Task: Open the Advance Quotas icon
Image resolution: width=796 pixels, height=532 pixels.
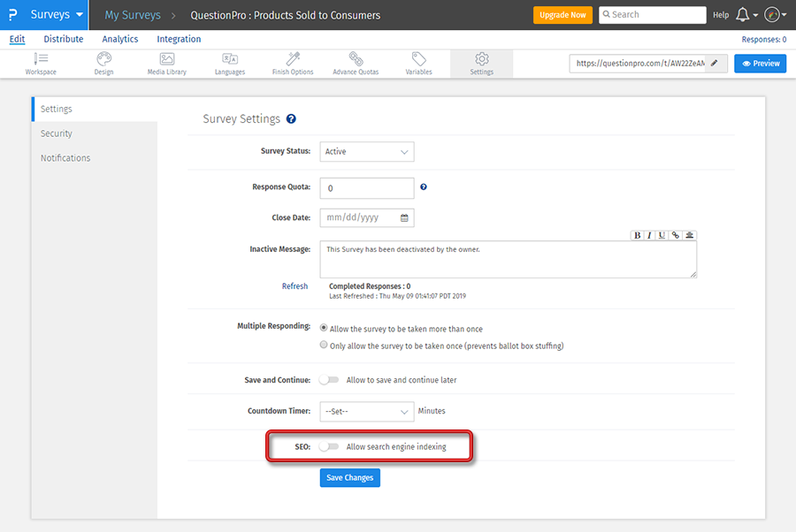Action: [x=356, y=63]
